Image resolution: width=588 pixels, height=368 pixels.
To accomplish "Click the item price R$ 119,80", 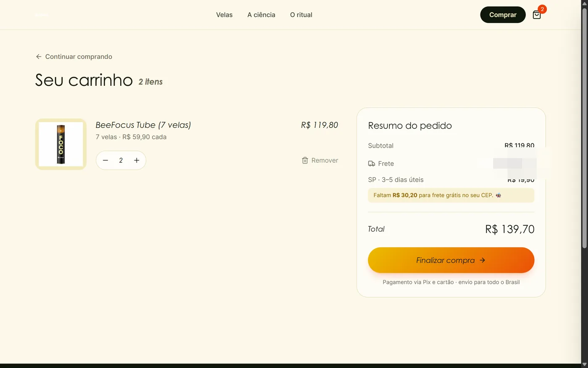I will [x=320, y=125].
